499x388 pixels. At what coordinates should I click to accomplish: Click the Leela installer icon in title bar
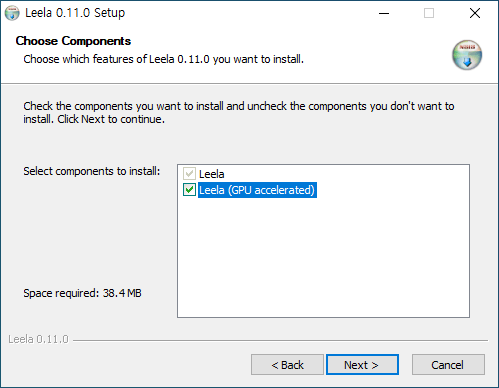tap(12, 13)
